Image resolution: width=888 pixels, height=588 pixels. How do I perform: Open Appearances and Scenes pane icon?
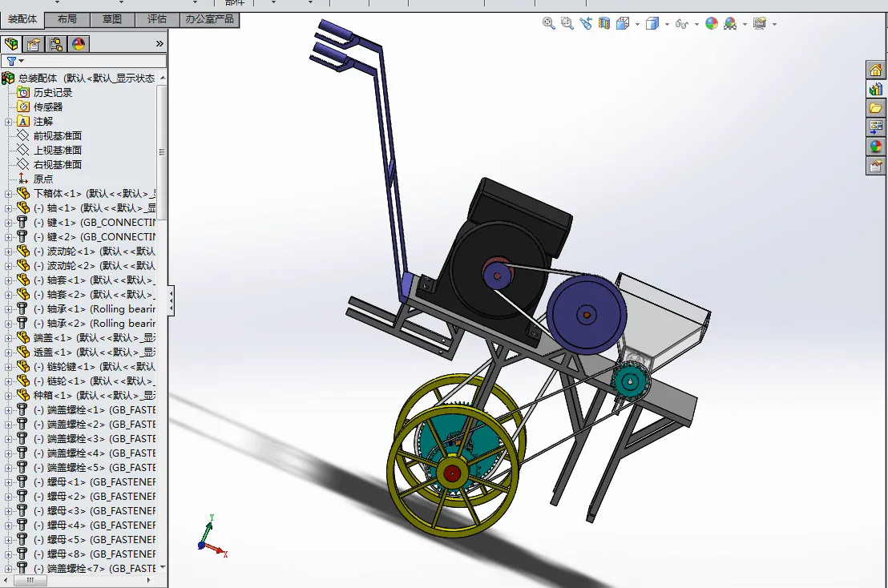pos(875,147)
